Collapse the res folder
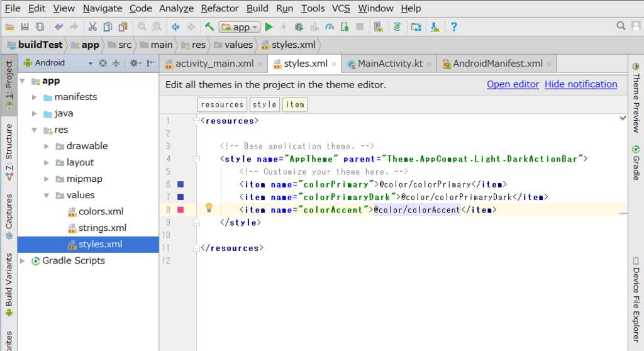Image resolution: width=644 pixels, height=351 pixels. tap(35, 130)
